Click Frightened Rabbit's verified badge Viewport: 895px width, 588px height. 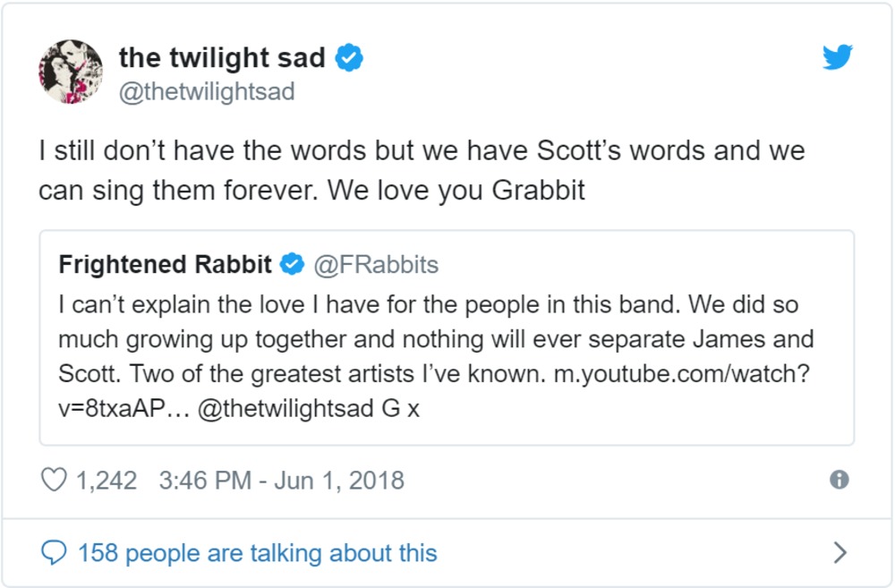point(292,265)
